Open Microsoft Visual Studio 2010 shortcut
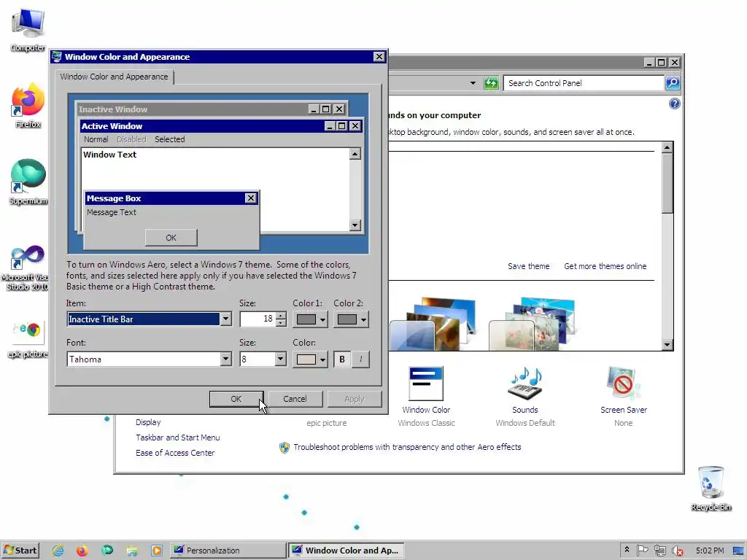747x560 pixels. click(27, 268)
